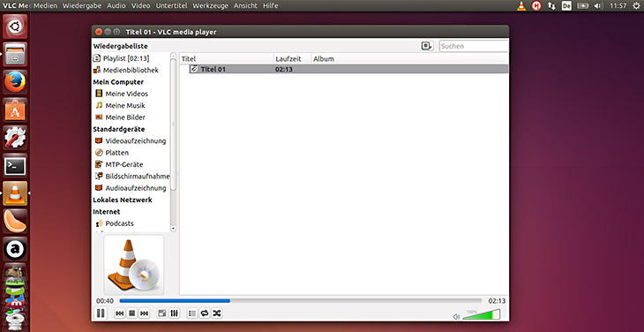Toggle loop repeat mode
Screen dimensions: 644x332
(x=205, y=313)
